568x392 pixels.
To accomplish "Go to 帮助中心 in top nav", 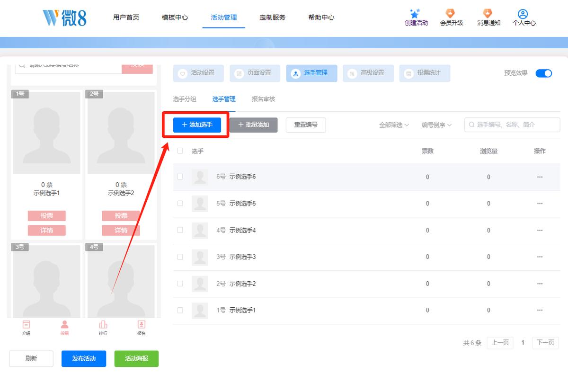I will coord(321,18).
